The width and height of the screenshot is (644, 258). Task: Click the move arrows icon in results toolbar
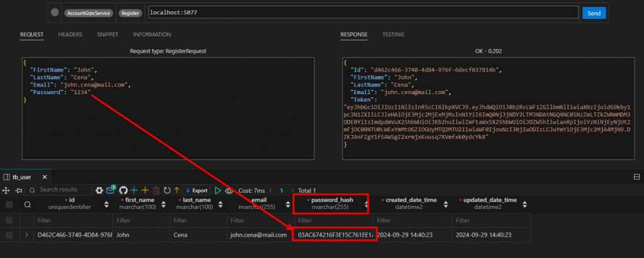click(x=6, y=190)
